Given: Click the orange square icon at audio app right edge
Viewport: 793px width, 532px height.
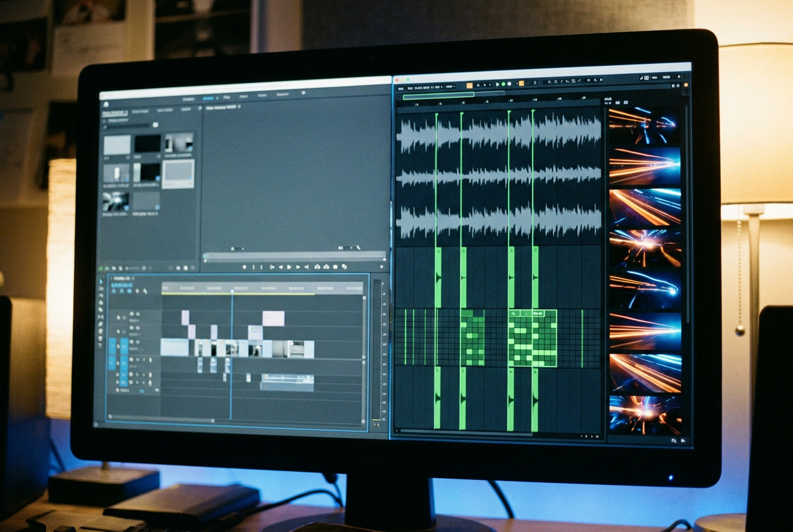Looking at the screenshot, I should tap(686, 85).
